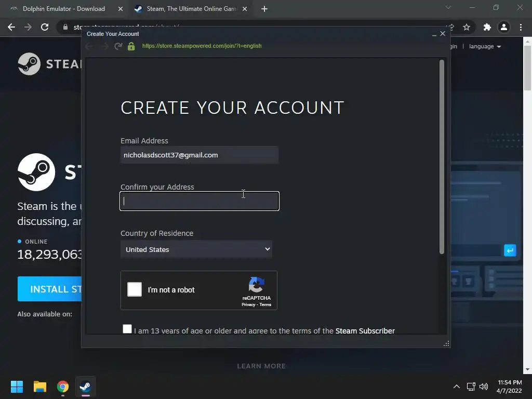532x399 pixels.
Task: Click green padlock in Create Your Account window
Action: (131, 46)
